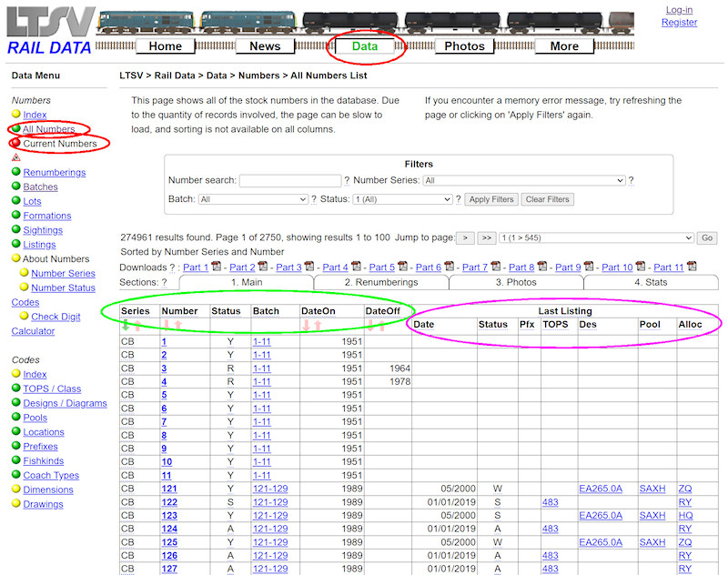
Task: Open the Jump to page dropdown
Action: 597,237
